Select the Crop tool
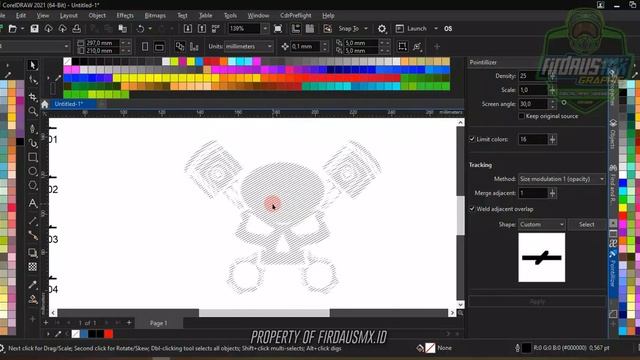640x360 pixels. (33, 96)
